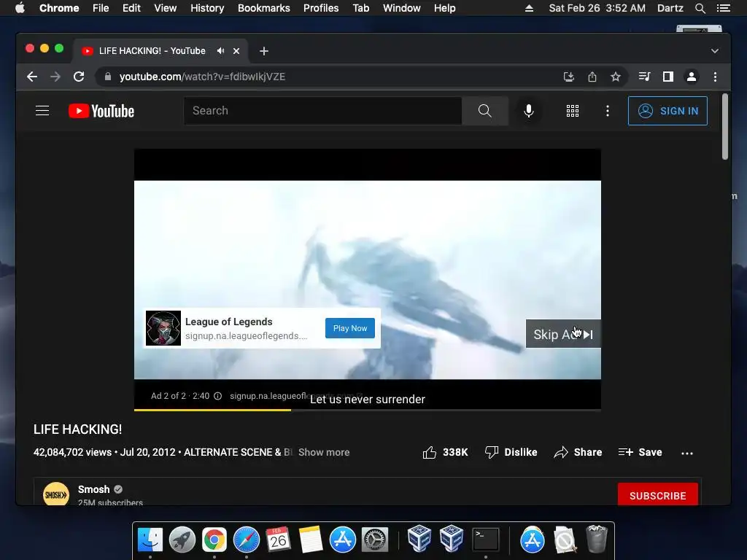Open Chrome media controls
Image resolution: width=747 pixels, height=560 pixels.
(644, 77)
